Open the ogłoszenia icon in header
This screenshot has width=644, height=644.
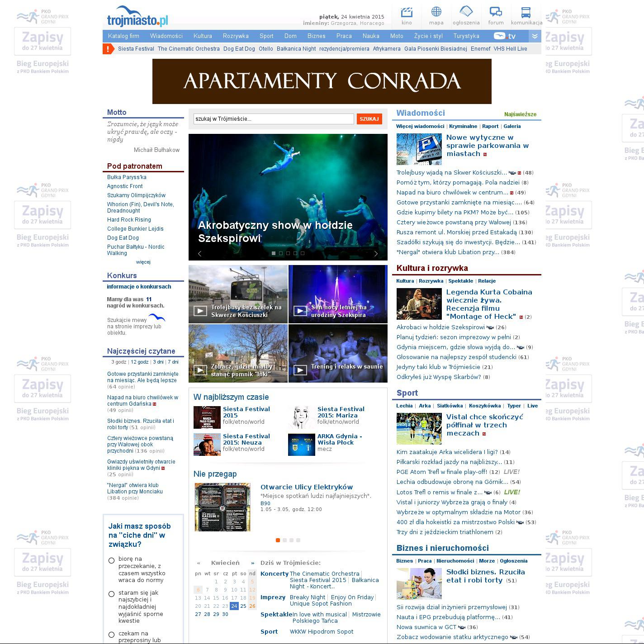(x=466, y=12)
